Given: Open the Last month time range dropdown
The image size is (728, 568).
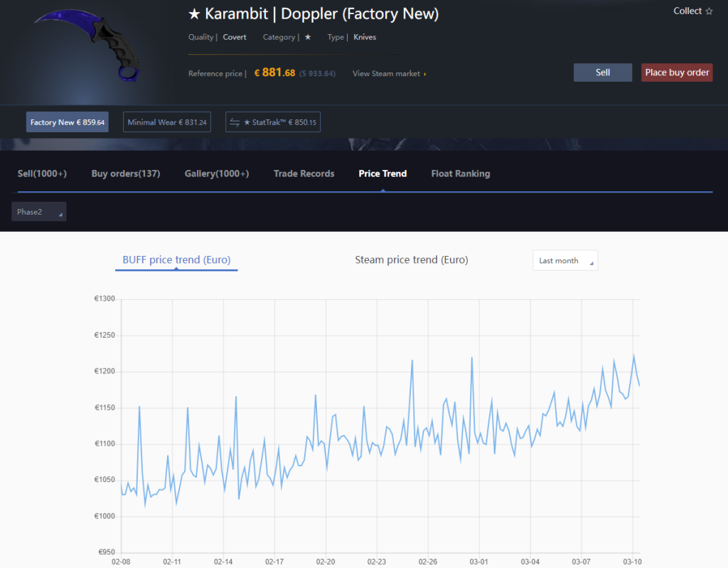Looking at the screenshot, I should [565, 261].
